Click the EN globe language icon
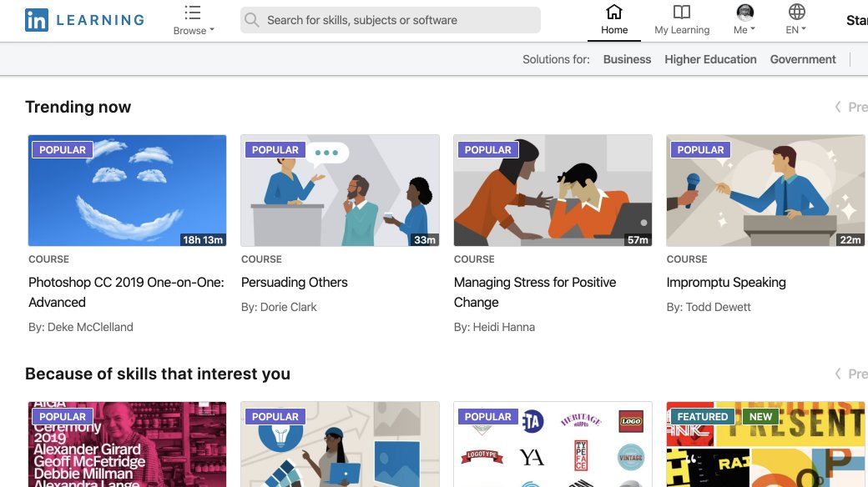This screenshot has width=868, height=487. [x=796, y=12]
